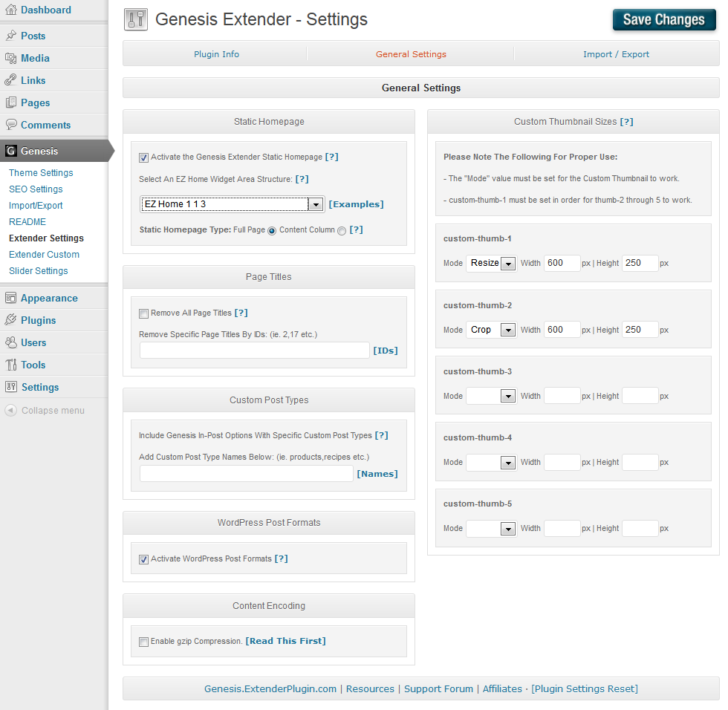Click the Comments speech bubble icon
The width and height of the screenshot is (728, 710).
pyautogui.click(x=10, y=125)
